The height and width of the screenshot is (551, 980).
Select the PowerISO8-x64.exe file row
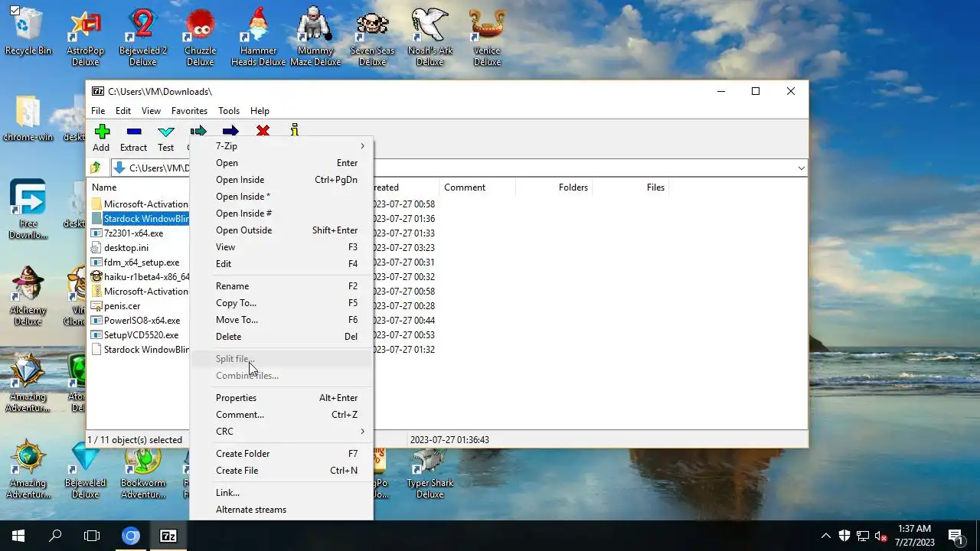pyautogui.click(x=142, y=321)
